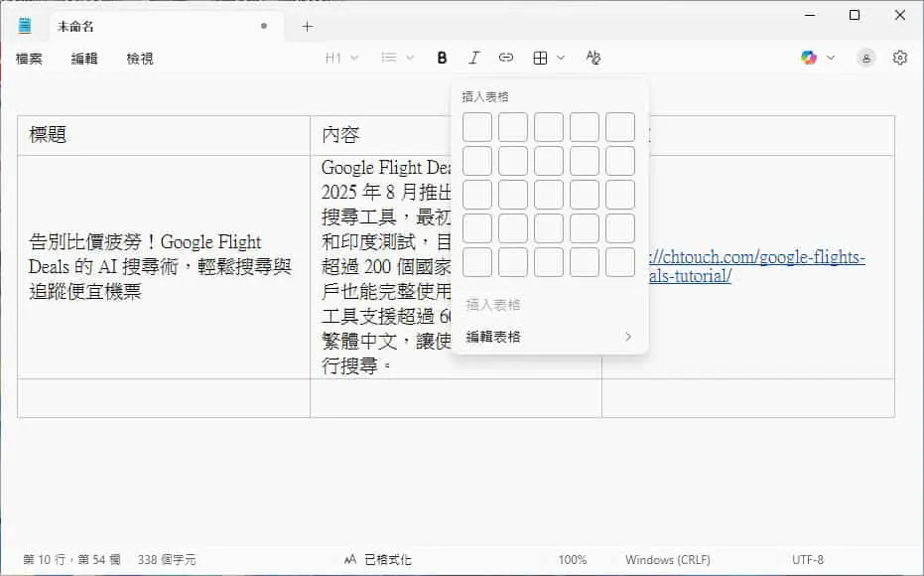
Task: Click the table icon in toolbar
Action: pyautogui.click(x=540, y=58)
